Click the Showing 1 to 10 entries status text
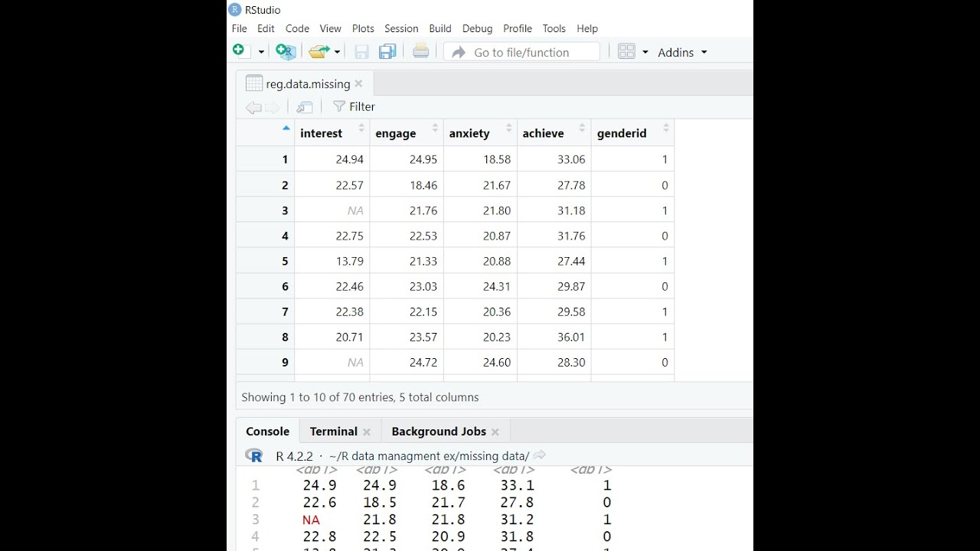Screen dimensions: 980x551 [360, 397]
